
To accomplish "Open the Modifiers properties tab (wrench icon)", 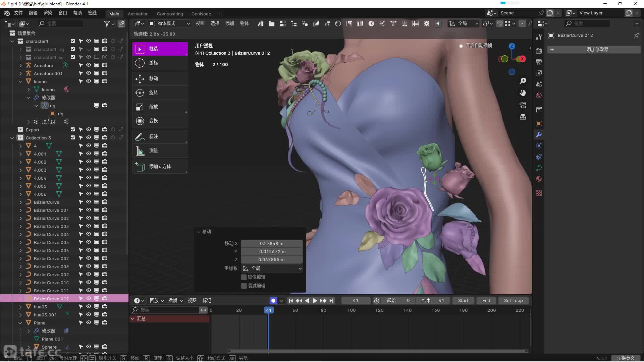I will tap(539, 135).
